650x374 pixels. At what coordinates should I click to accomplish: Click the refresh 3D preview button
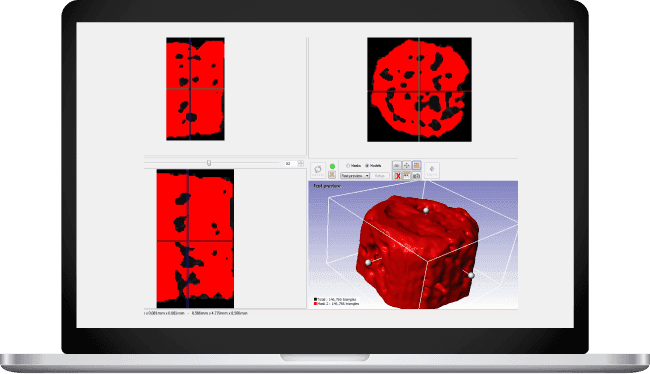pos(318,170)
